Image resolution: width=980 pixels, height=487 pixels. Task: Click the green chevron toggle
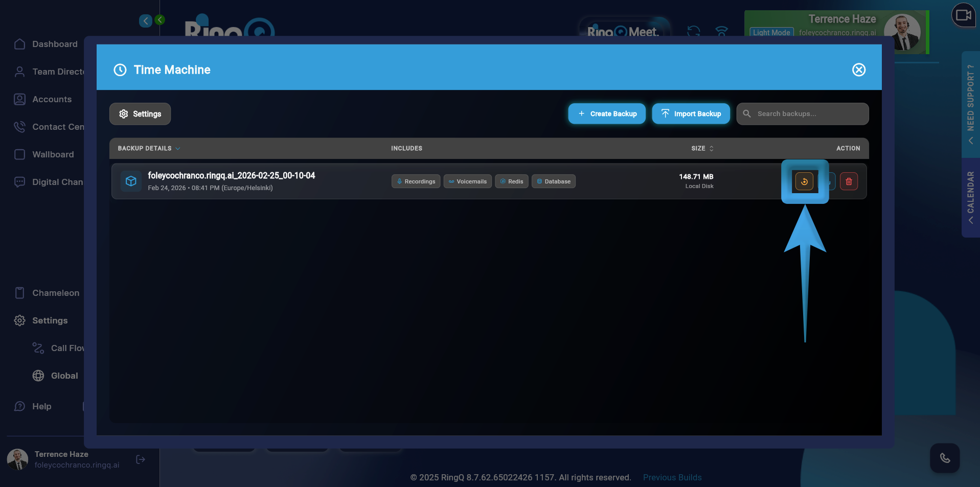tap(160, 20)
